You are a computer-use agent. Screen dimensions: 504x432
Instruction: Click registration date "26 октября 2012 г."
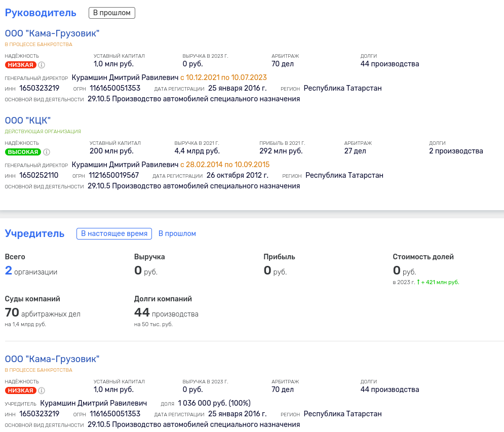238,176
